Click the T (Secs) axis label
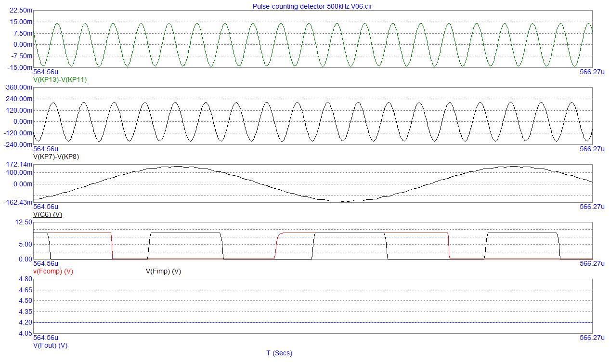This screenshot has width=610, height=364. (x=279, y=353)
